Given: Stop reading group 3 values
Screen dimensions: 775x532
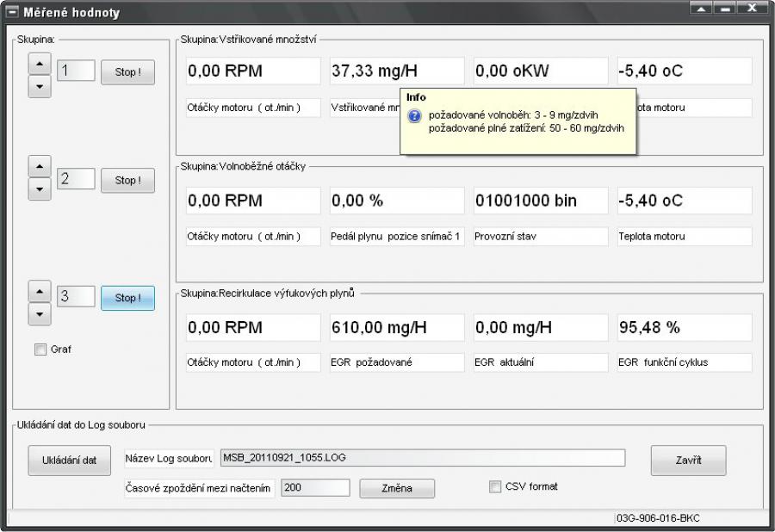Looking at the screenshot, I should [127, 298].
